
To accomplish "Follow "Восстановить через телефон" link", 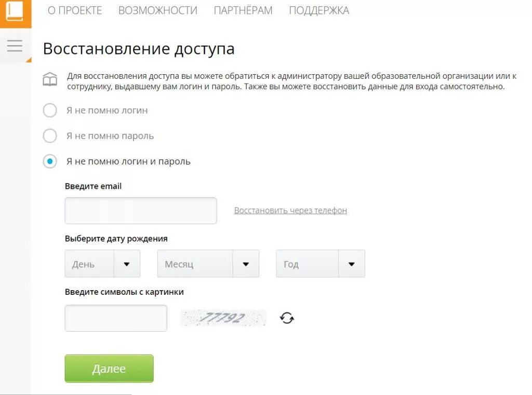I will pyautogui.click(x=290, y=211).
